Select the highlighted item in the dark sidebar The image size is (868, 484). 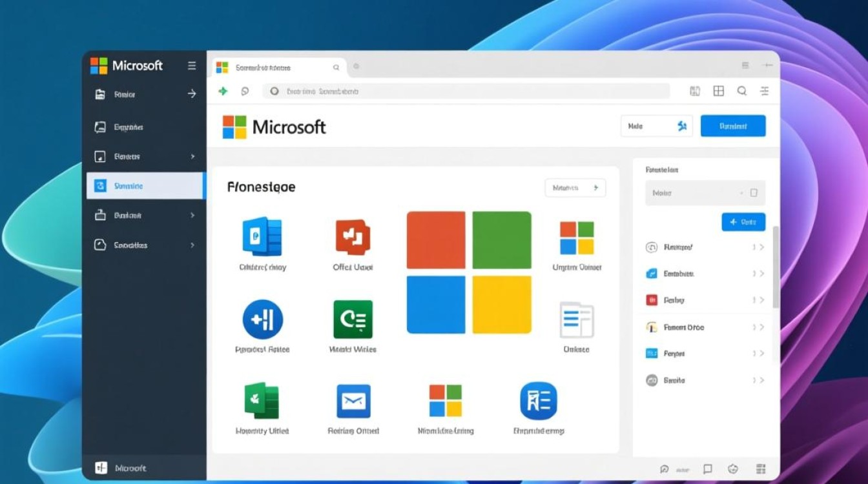tap(145, 186)
